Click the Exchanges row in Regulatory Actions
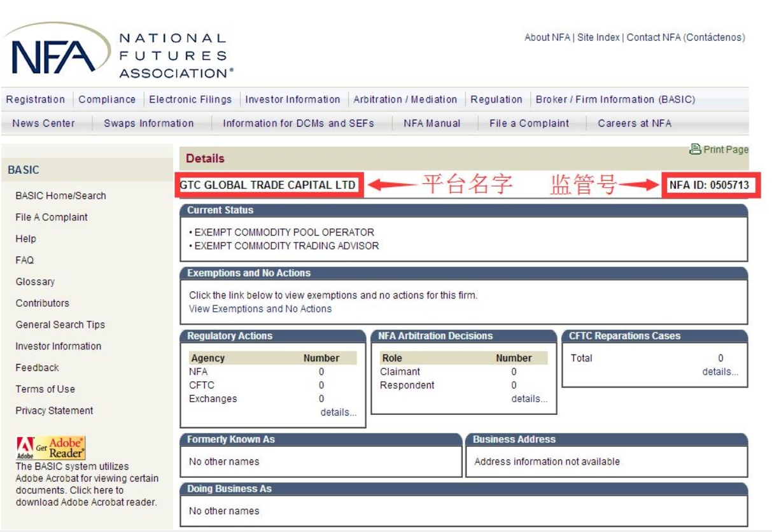The image size is (772, 532). pyautogui.click(x=272, y=399)
